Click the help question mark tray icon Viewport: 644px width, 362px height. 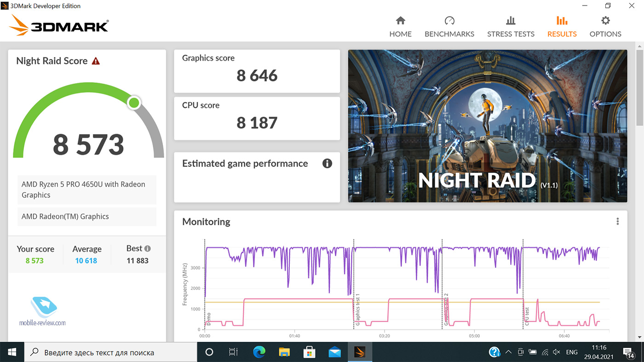[494, 352]
